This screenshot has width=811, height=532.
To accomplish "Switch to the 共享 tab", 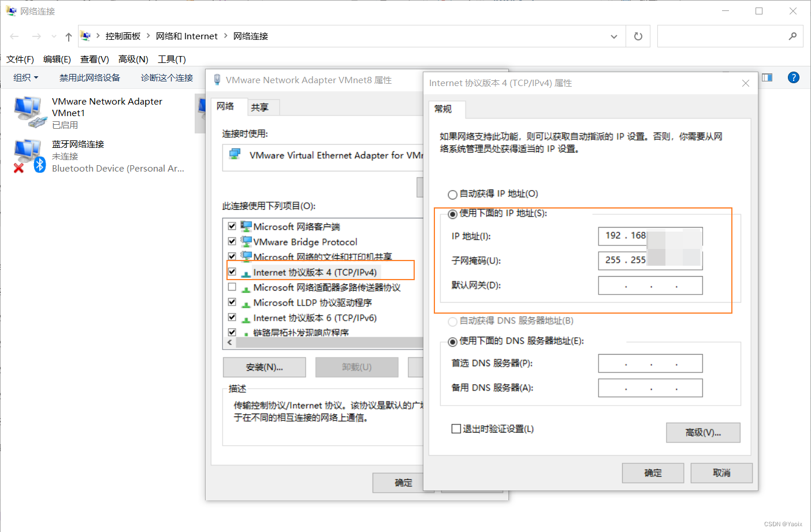I will click(263, 107).
